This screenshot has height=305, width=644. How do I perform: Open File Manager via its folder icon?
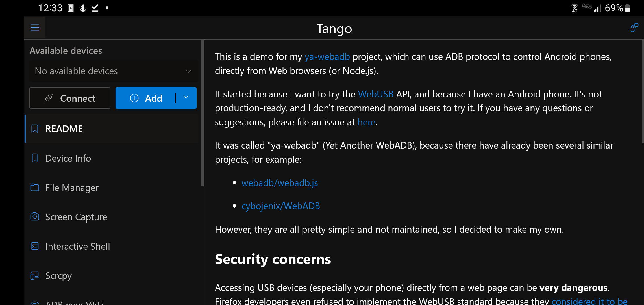pyautogui.click(x=35, y=187)
